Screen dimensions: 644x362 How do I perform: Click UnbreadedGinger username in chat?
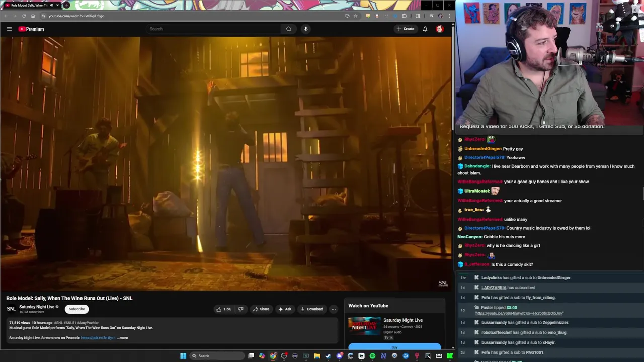482,149
